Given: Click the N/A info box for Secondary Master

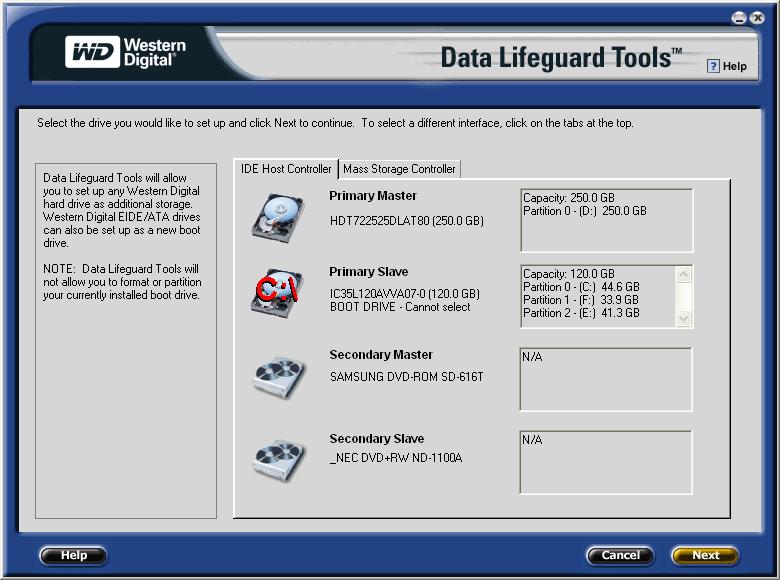Looking at the screenshot, I should [606, 380].
